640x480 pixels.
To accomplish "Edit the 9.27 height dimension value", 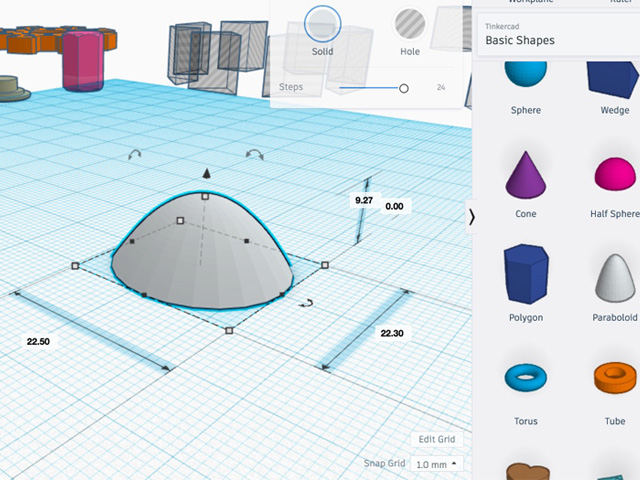I will click(x=364, y=201).
